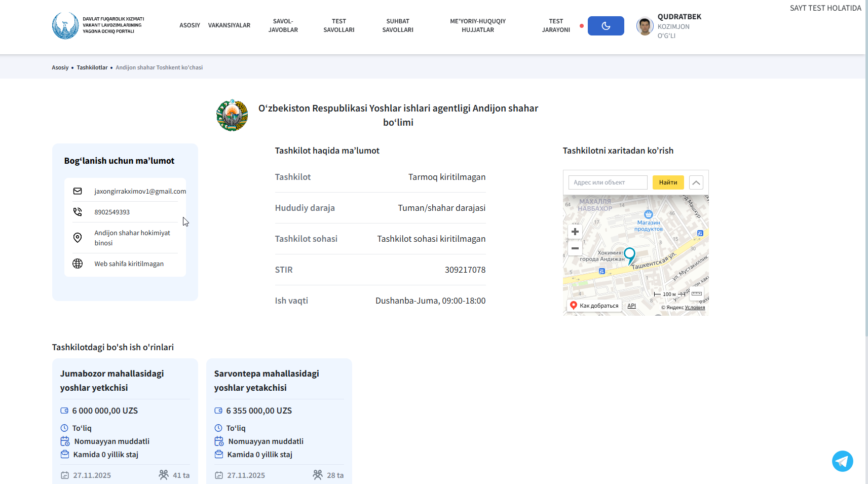Zoom out on the map
The image size is (868, 484).
click(575, 248)
